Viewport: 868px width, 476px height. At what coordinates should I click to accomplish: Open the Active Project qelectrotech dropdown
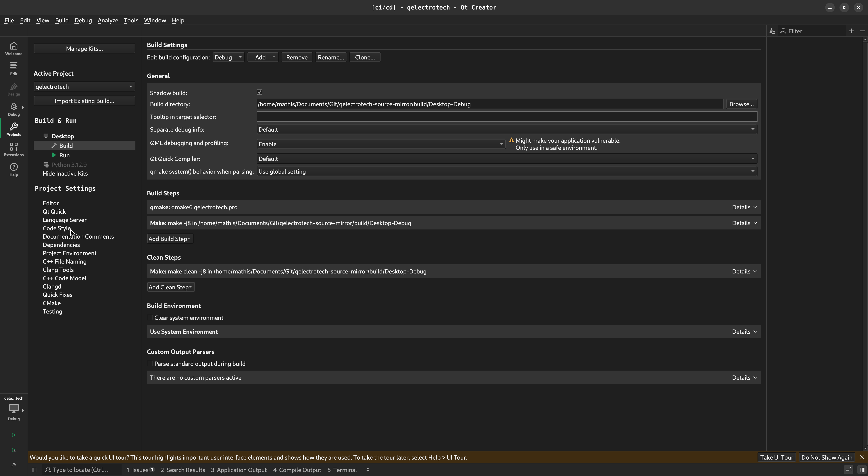click(x=84, y=87)
